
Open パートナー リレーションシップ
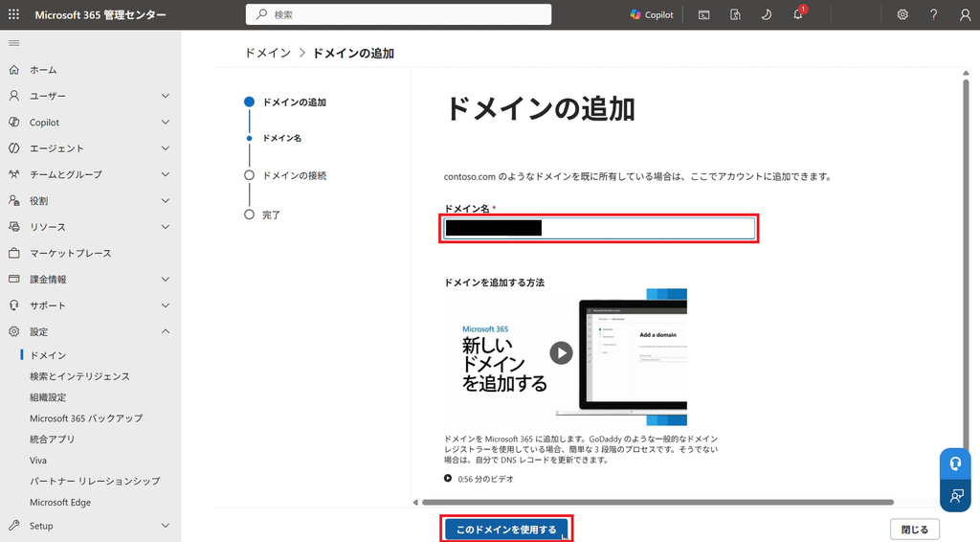tap(95, 482)
